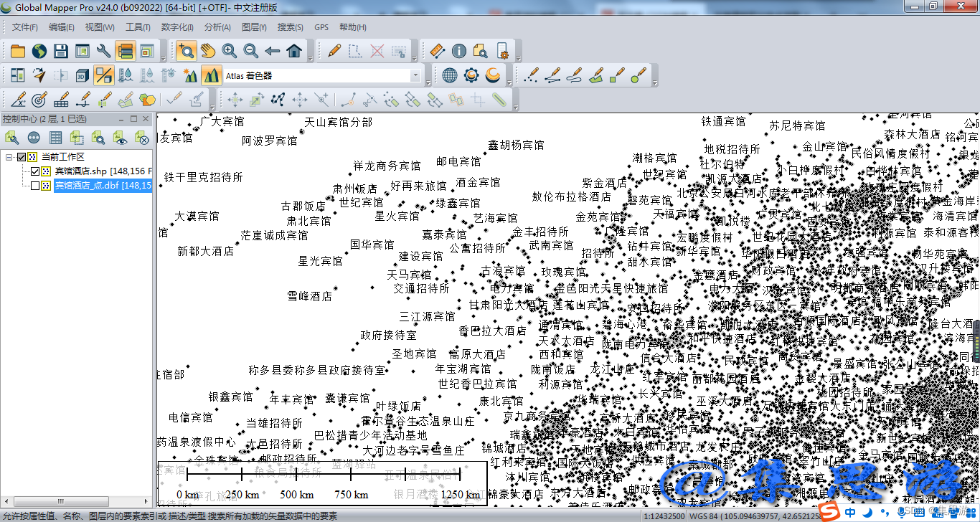Image resolution: width=980 pixels, height=522 pixels.
Task: Click the round three-dots more options icon
Action: 34,138
